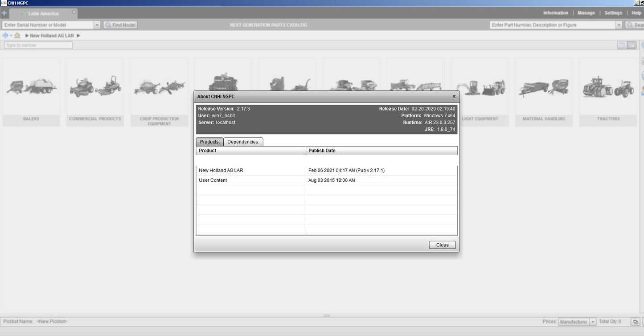This screenshot has width=644, height=336.
Task: Click the Type to narrow filter field
Action: [38, 45]
